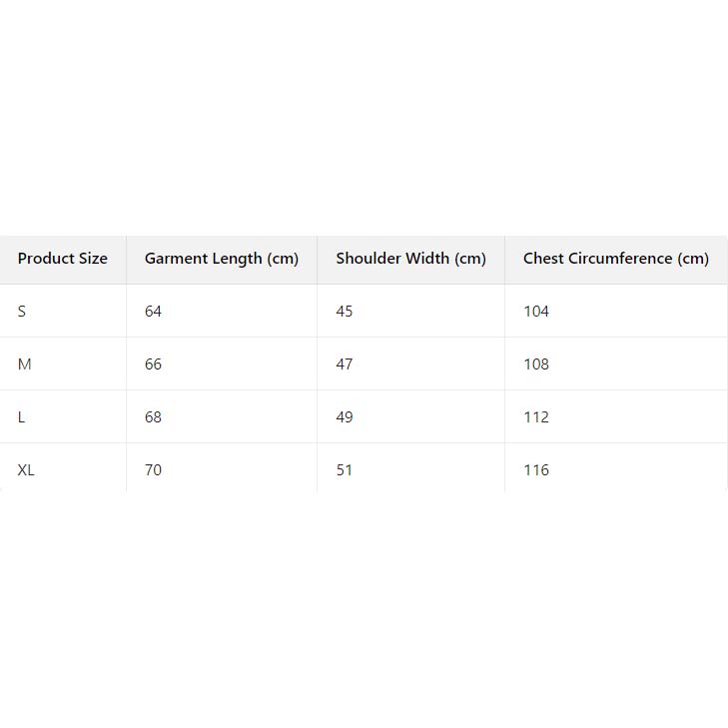Click shoulder width value 45
This screenshot has height=728, width=728.
pyautogui.click(x=345, y=312)
